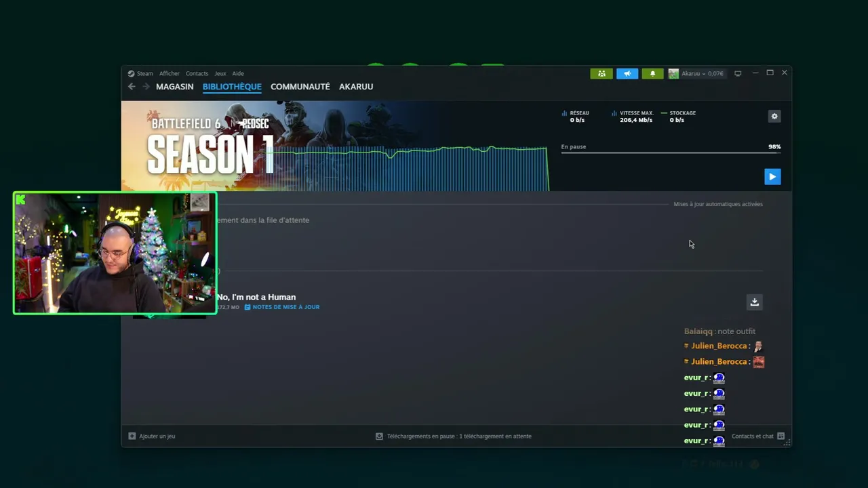The width and height of the screenshot is (868, 488).
Task: Open the AKARUU profile tab
Action: tap(356, 87)
